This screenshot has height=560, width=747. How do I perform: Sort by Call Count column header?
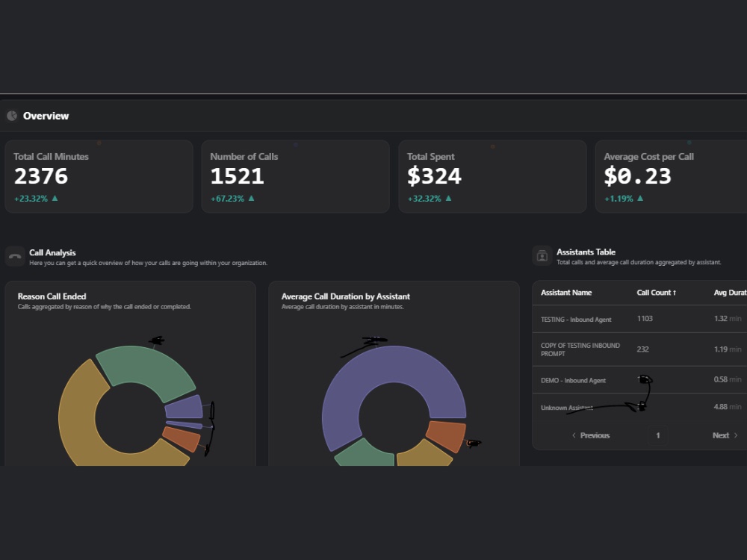click(656, 293)
